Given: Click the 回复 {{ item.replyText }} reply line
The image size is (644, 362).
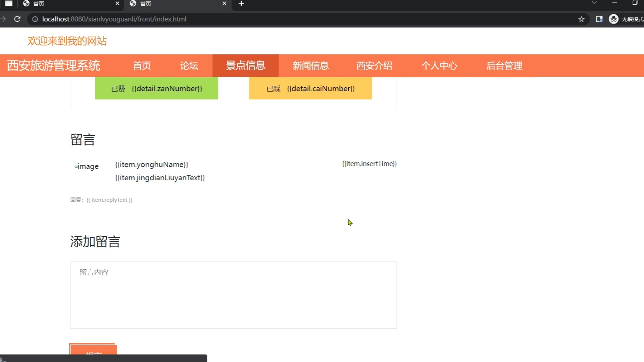Looking at the screenshot, I should click(x=101, y=200).
